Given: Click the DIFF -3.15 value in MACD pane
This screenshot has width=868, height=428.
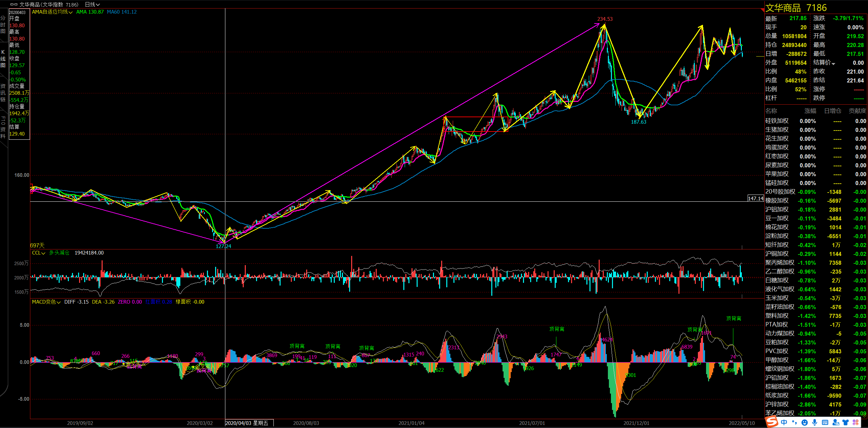Looking at the screenshot, I should tap(76, 302).
